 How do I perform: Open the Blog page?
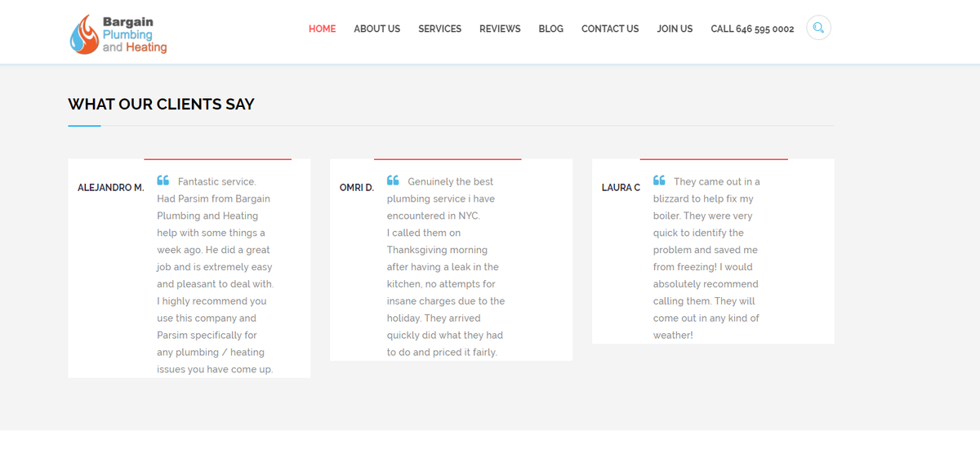550,29
